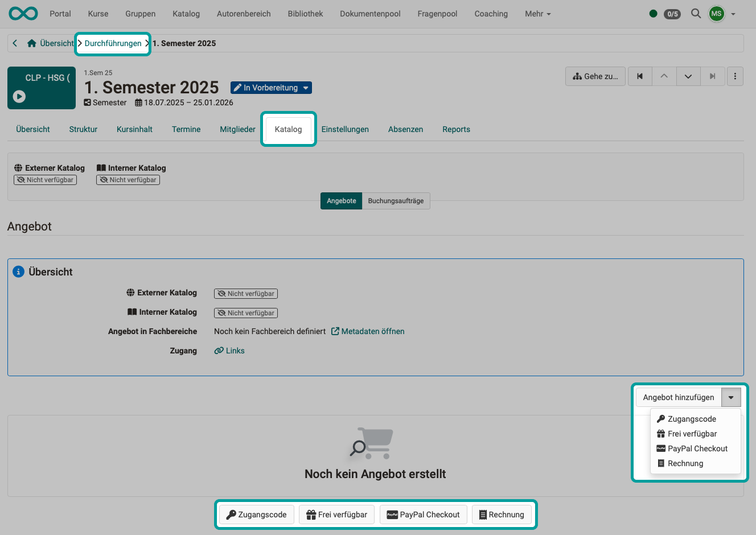The height and width of the screenshot is (535, 756).
Task: Go back using the left chevron arrow
Action: [14, 43]
